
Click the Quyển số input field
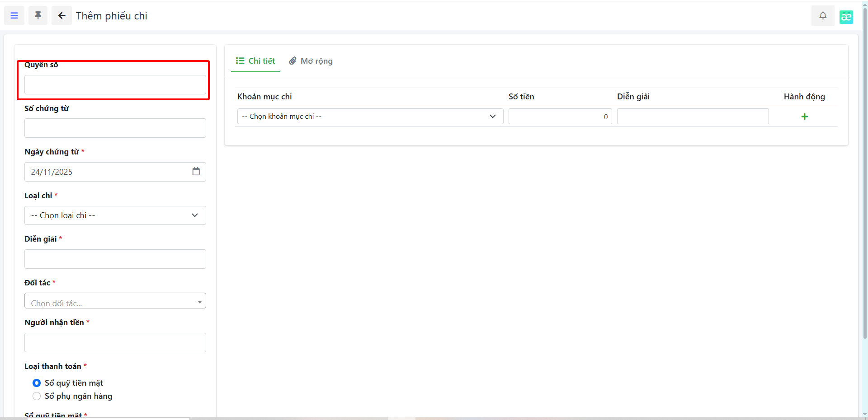pos(115,85)
